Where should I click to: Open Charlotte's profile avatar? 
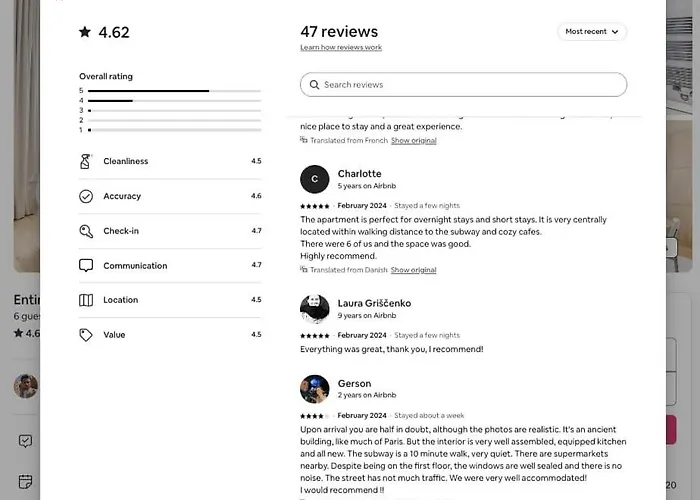314,179
